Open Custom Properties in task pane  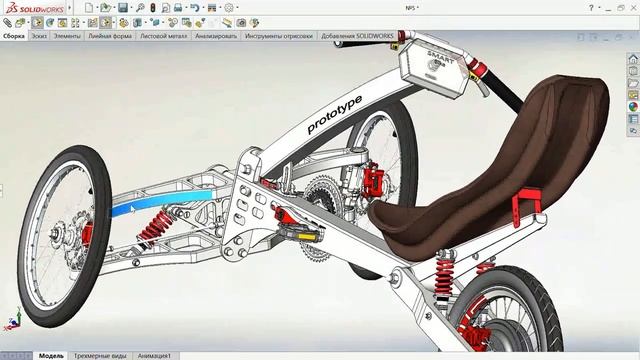(x=633, y=119)
